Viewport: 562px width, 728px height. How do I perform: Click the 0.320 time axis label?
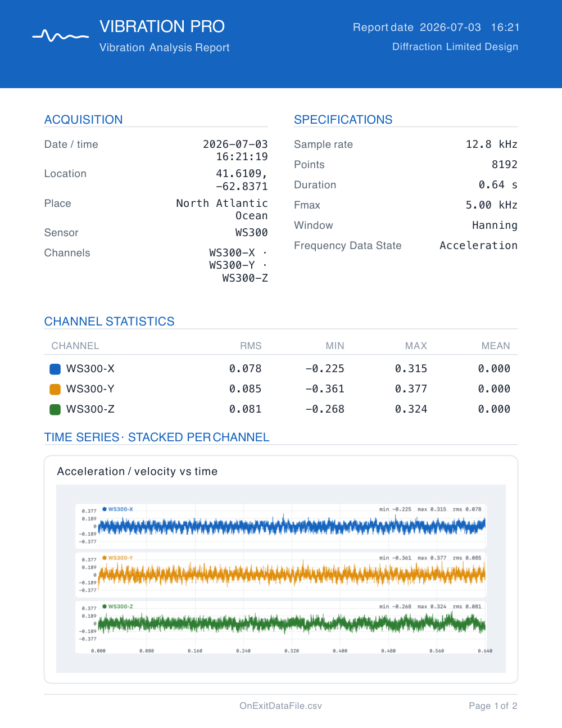pos(292,650)
